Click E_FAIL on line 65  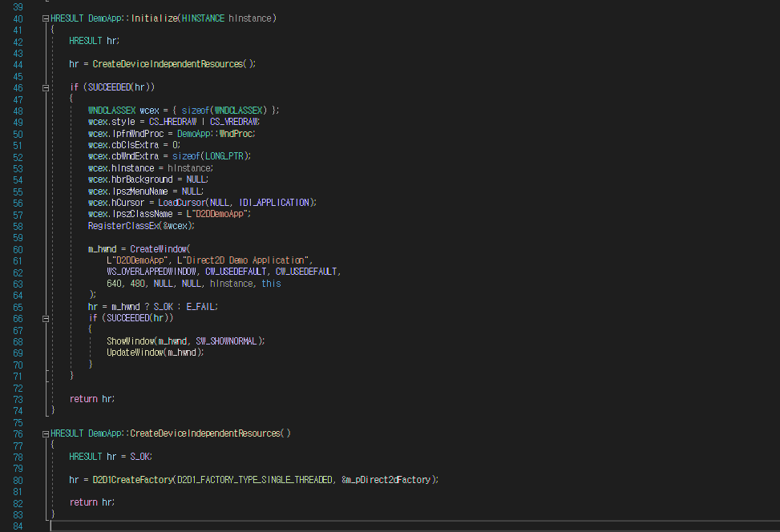click(x=200, y=307)
